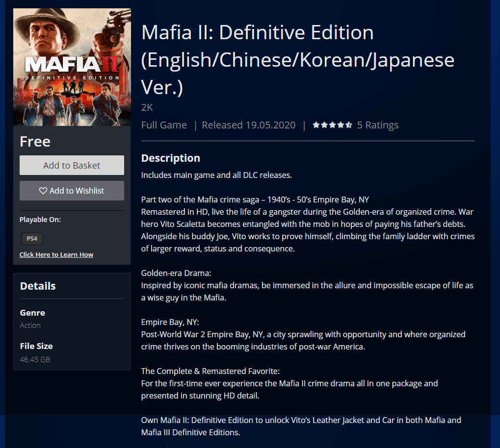Image resolution: width=500 pixels, height=448 pixels.
Task: Click the Add to Basket button
Action: (72, 165)
